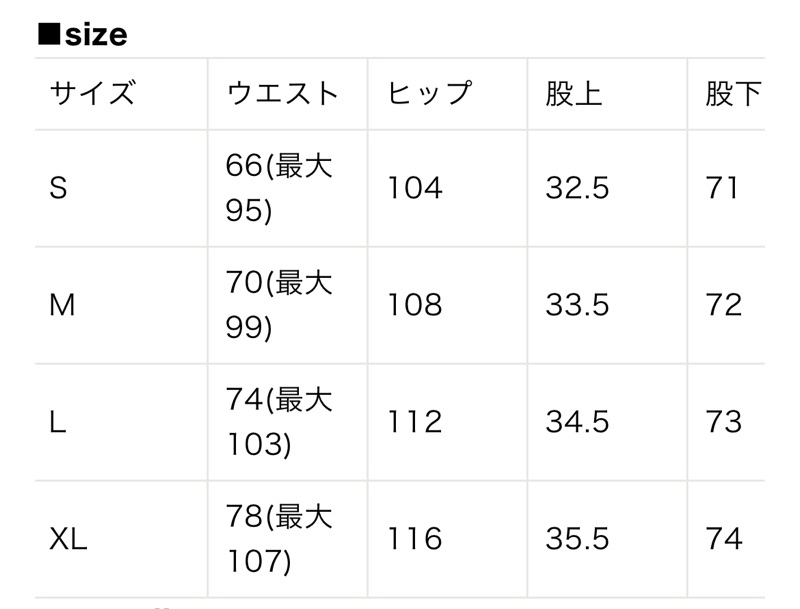
Task: Click inseam value 74
Action: (723, 539)
